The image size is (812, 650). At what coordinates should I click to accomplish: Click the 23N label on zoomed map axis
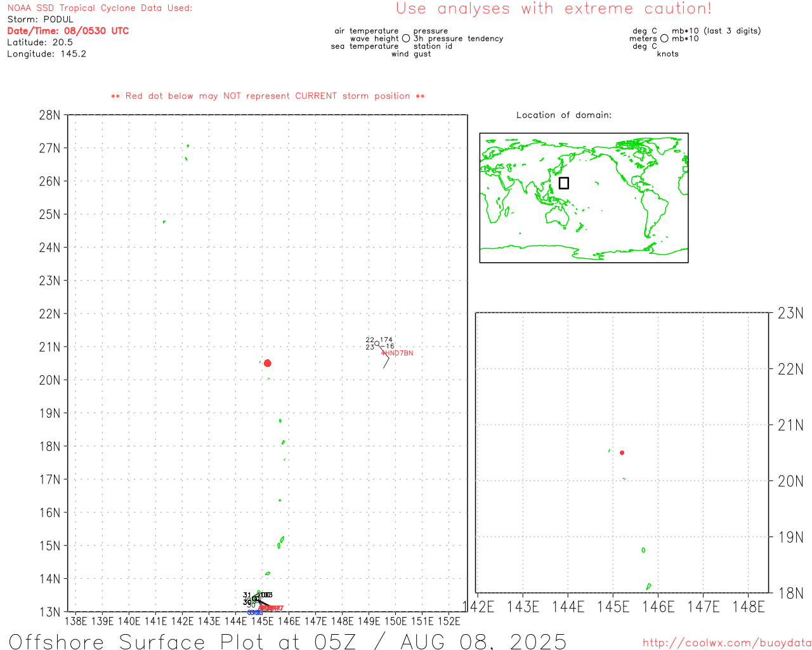791,313
